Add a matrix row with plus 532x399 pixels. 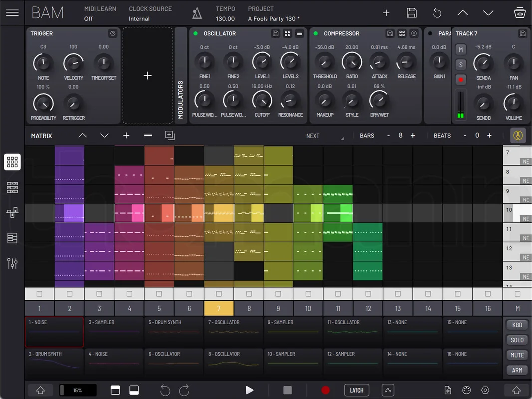coord(126,136)
